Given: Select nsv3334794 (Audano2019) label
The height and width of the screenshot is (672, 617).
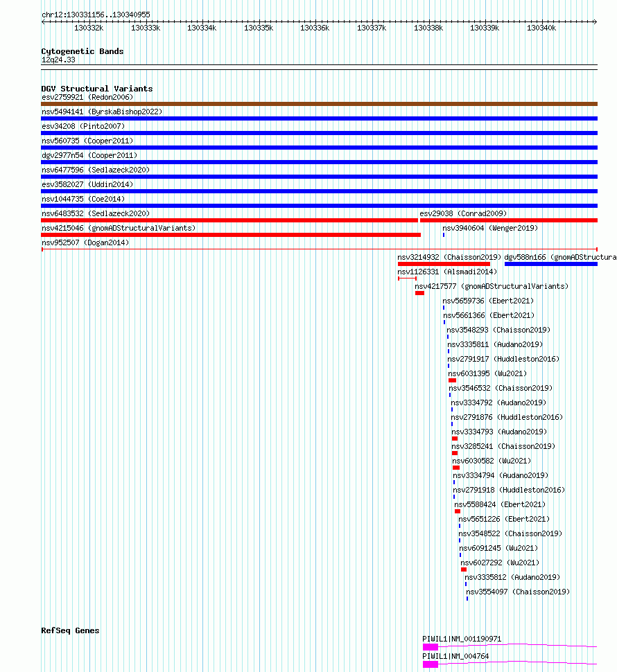Looking at the screenshot, I should (501, 476).
